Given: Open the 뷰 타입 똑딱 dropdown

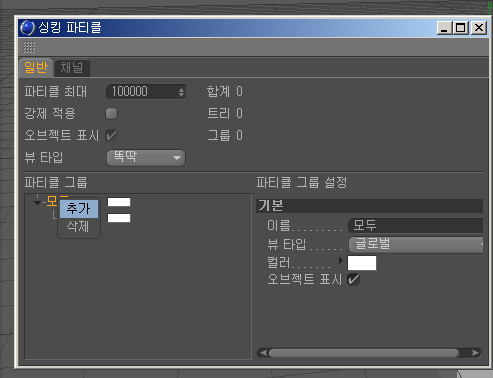Looking at the screenshot, I should [x=146, y=158].
